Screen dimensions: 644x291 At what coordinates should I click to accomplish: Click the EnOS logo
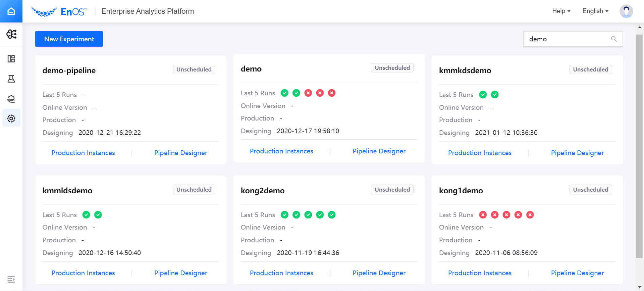coord(59,12)
